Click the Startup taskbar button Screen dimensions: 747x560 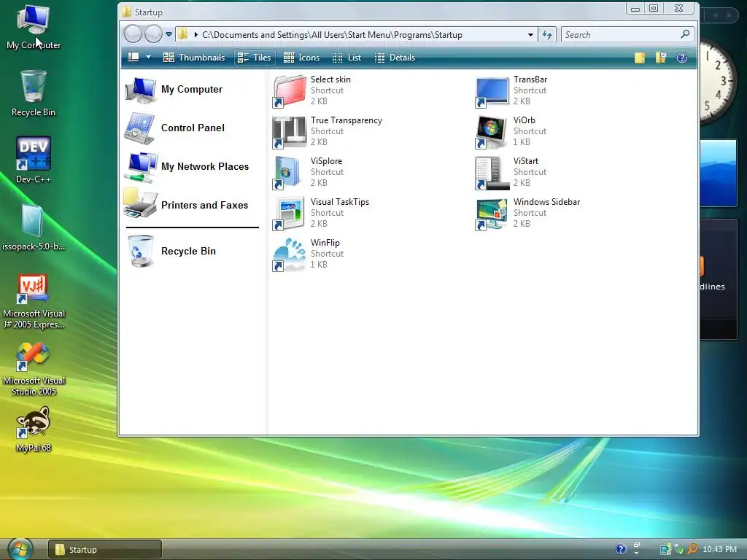[105, 550]
